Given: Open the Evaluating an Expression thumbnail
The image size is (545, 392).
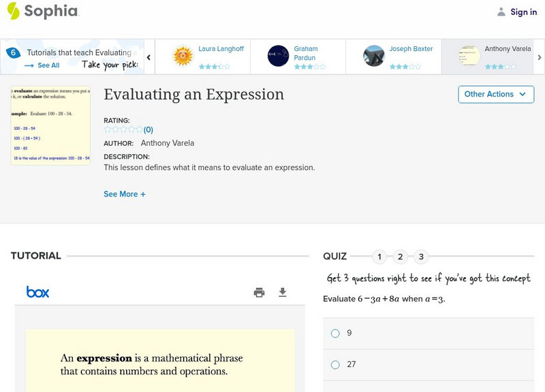Looking at the screenshot, I should tap(50, 125).
